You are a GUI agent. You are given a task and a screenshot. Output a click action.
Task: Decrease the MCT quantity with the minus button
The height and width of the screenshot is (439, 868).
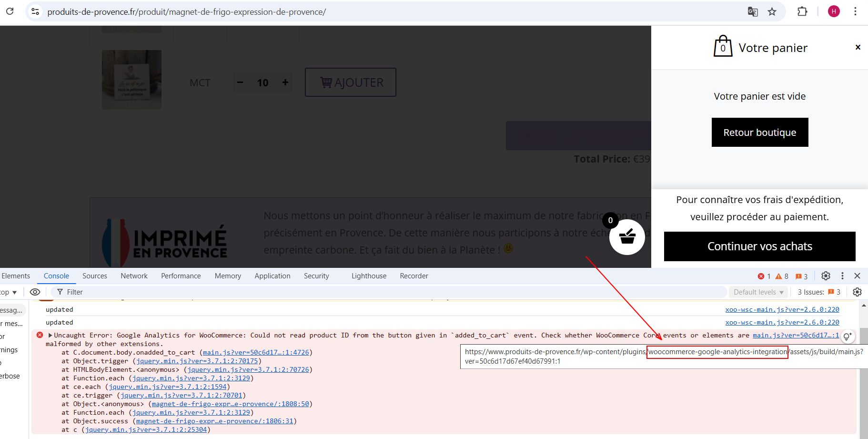click(x=240, y=82)
